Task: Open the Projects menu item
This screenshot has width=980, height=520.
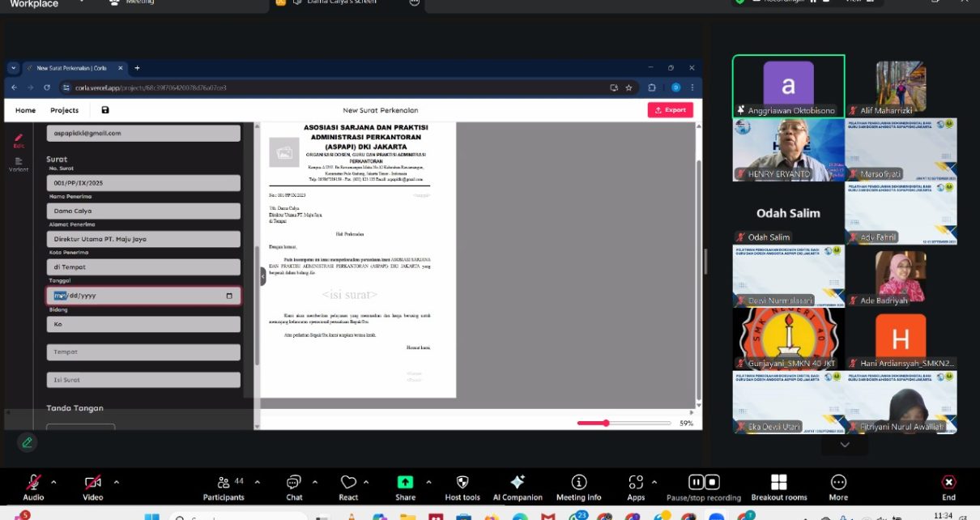Action: pos(65,110)
